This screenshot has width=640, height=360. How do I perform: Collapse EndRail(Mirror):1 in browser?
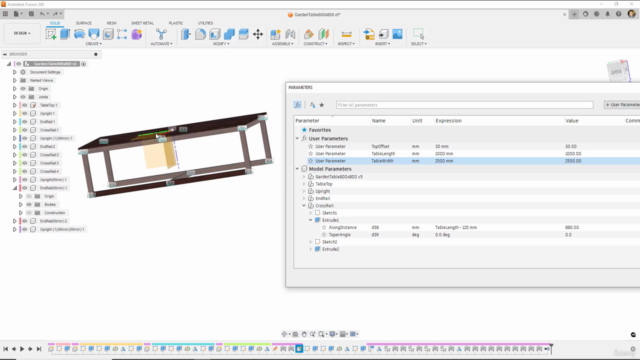click(15, 188)
